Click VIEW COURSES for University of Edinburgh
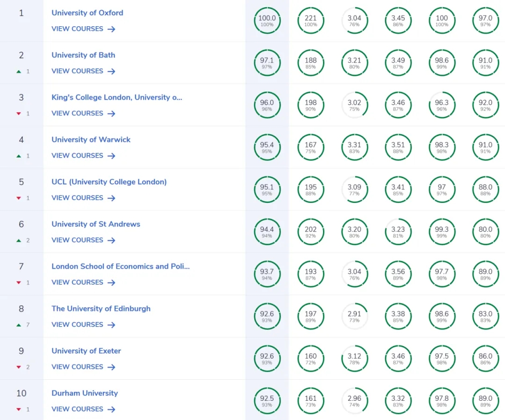The image size is (505, 420). (x=78, y=325)
